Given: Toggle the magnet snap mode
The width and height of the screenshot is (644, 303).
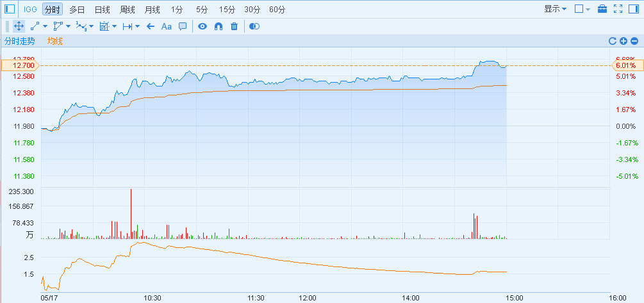Looking at the screenshot, I should pyautogui.click(x=219, y=26).
